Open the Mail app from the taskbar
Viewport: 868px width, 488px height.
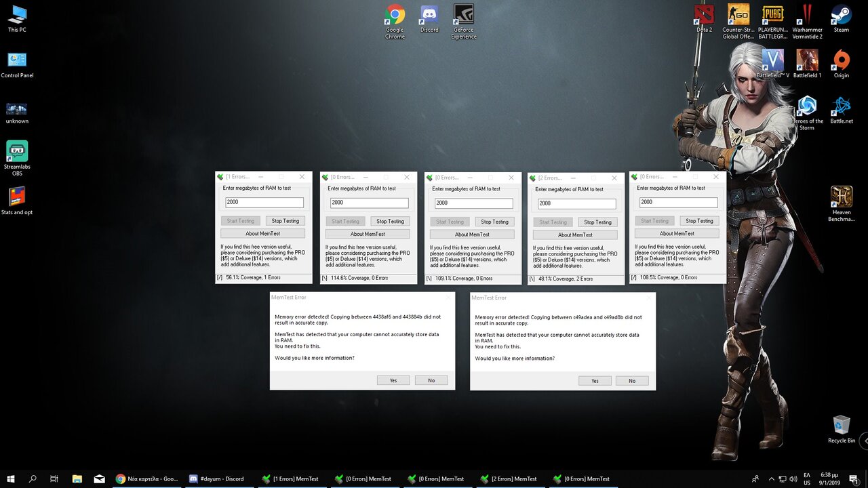(x=100, y=479)
